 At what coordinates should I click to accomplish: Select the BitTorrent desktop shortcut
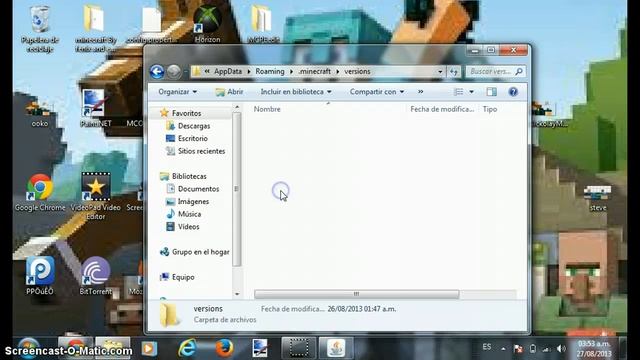point(96,276)
